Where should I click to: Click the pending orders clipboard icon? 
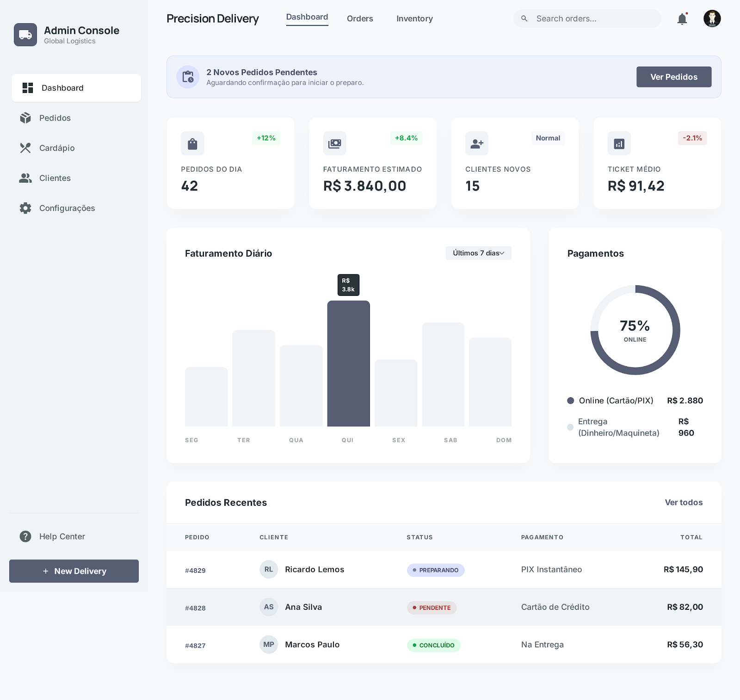(x=188, y=77)
